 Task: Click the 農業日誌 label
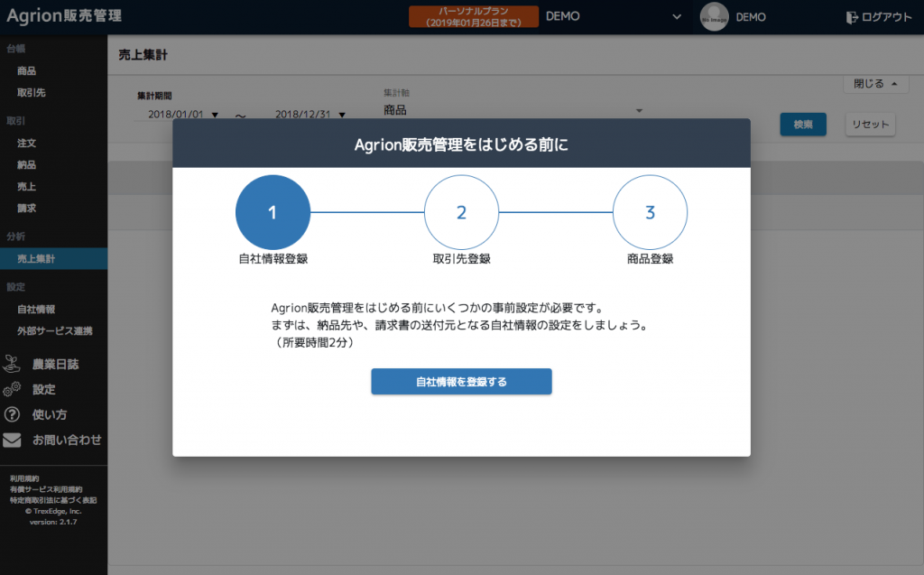[x=55, y=365]
